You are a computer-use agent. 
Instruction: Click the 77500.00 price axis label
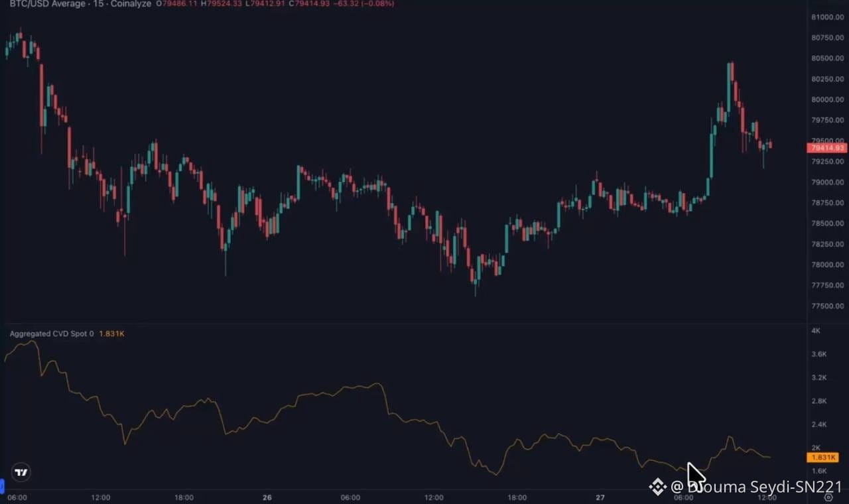pos(828,306)
